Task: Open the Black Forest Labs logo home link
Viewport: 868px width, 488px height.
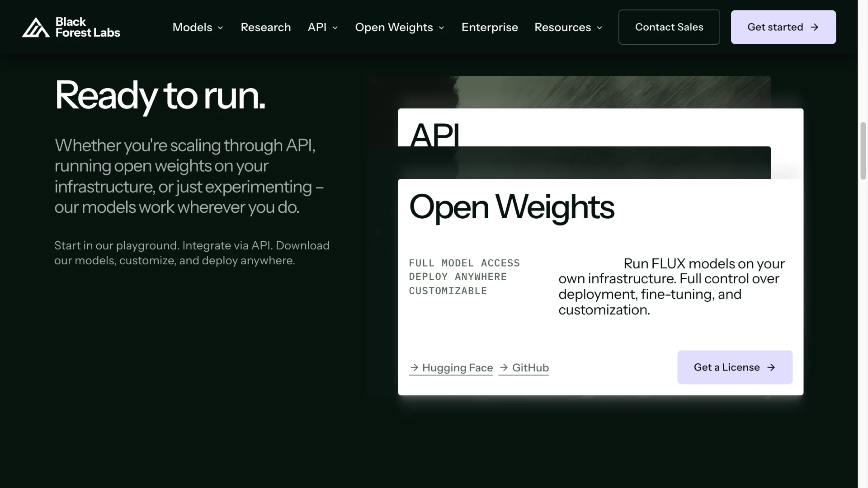Action: coord(71,27)
